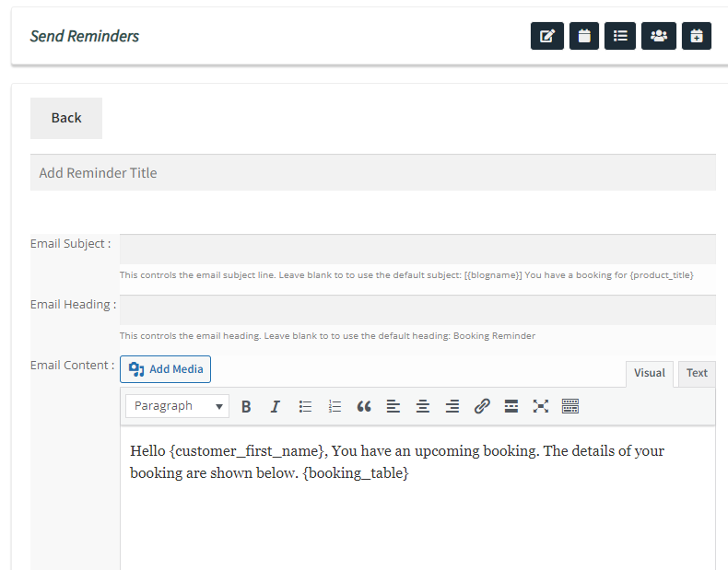Toggle italic formatting
The image size is (728, 570).
click(276, 406)
